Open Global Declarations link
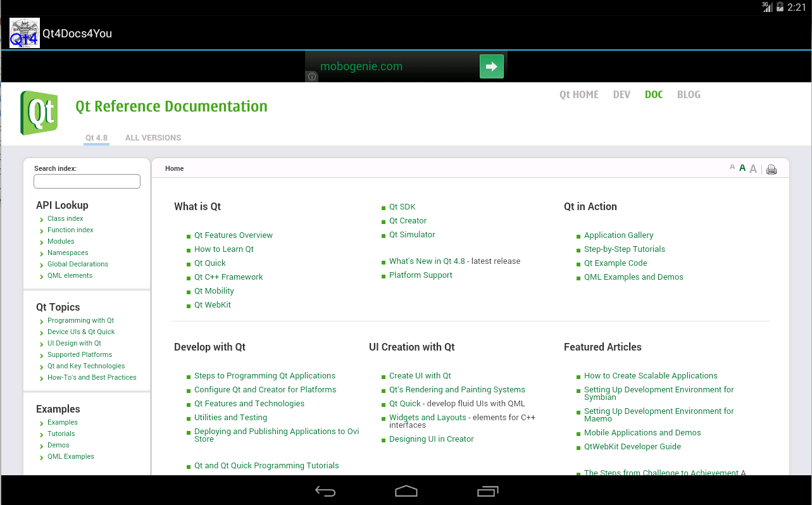 click(78, 264)
